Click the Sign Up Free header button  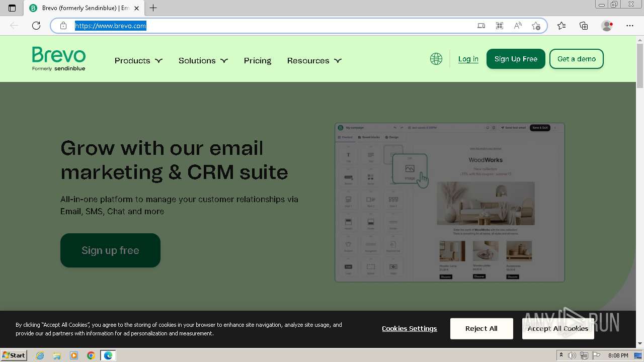coord(516,59)
